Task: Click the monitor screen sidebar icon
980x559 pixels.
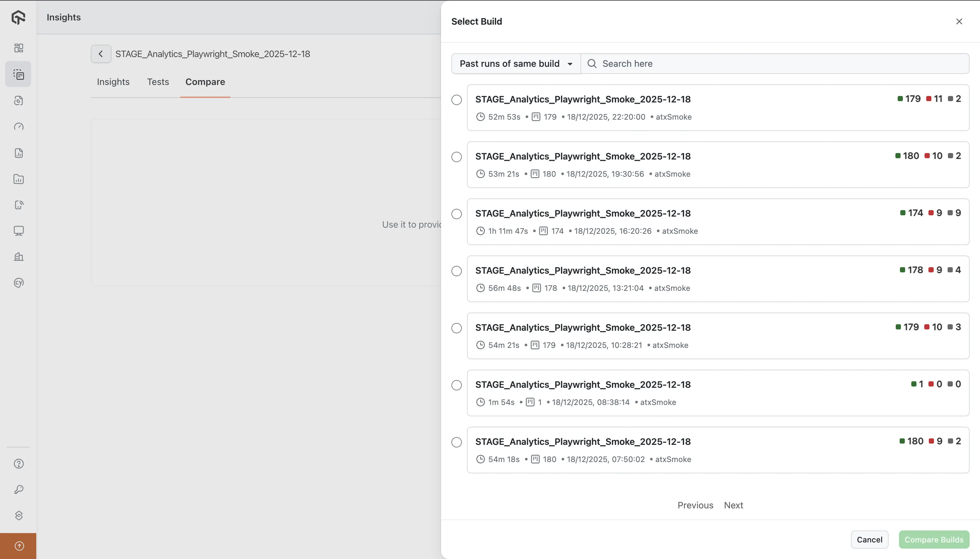Action: pyautogui.click(x=18, y=231)
